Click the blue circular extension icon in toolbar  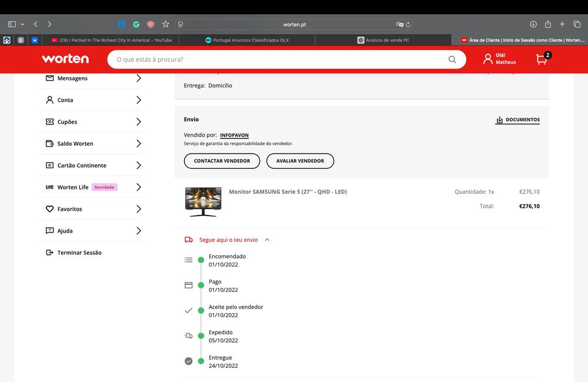click(122, 24)
